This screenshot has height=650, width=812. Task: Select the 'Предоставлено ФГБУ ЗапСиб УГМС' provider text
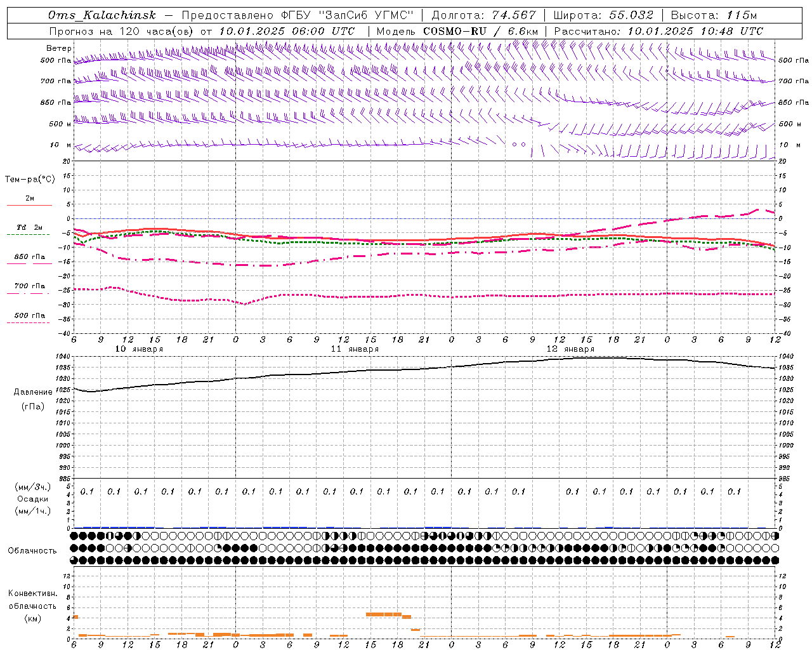(298, 15)
